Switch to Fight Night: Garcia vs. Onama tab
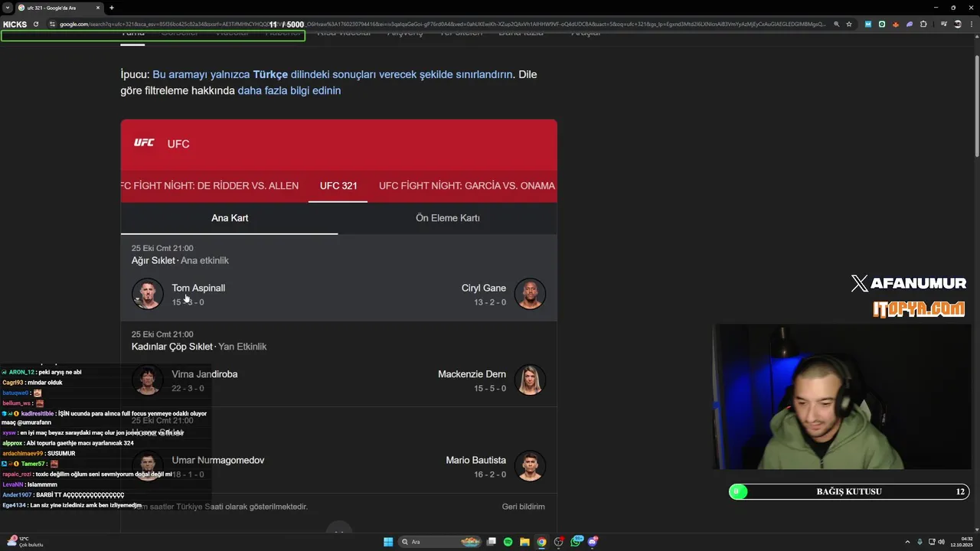The width and height of the screenshot is (980, 551). point(467,186)
